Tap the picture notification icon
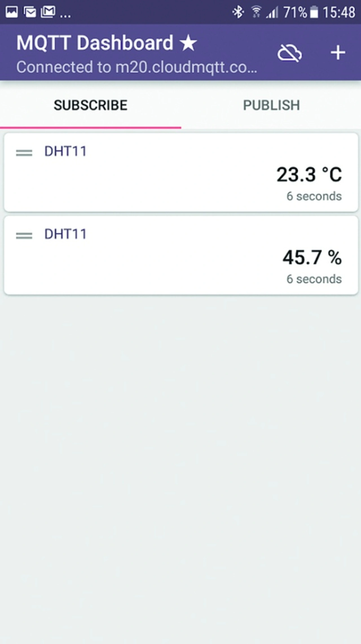The width and height of the screenshot is (361, 644). point(12,12)
